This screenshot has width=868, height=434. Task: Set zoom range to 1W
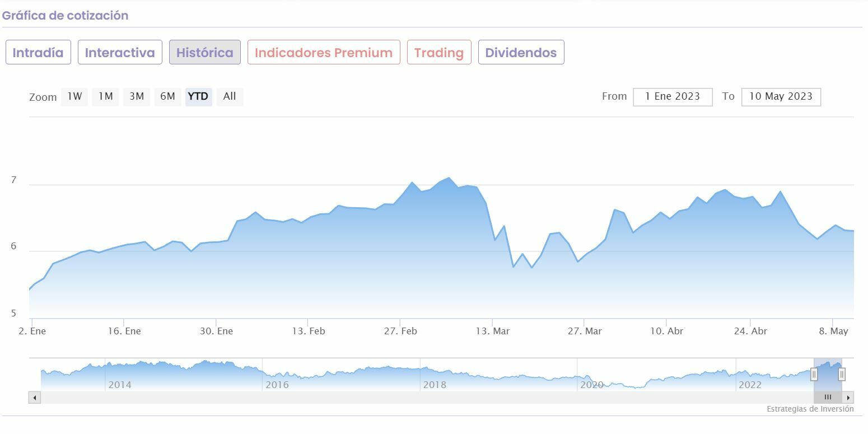coord(74,96)
